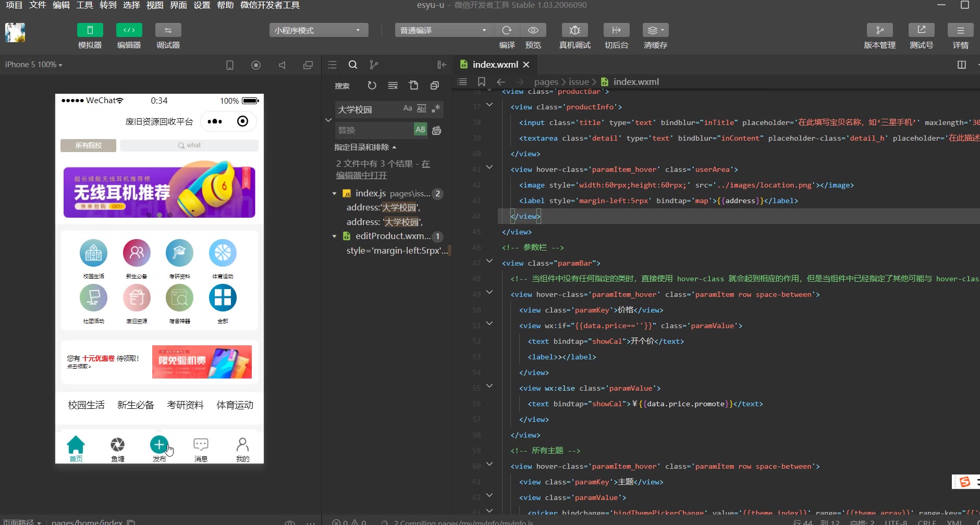Tap the 发布 button in the simulator
Screen dimensions: 980x525
click(x=159, y=446)
